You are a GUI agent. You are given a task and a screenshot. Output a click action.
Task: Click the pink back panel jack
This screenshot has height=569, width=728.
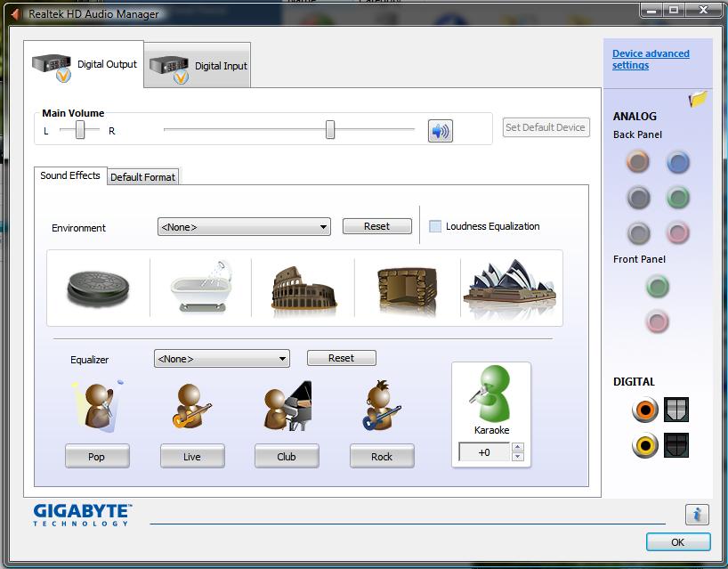(x=678, y=232)
